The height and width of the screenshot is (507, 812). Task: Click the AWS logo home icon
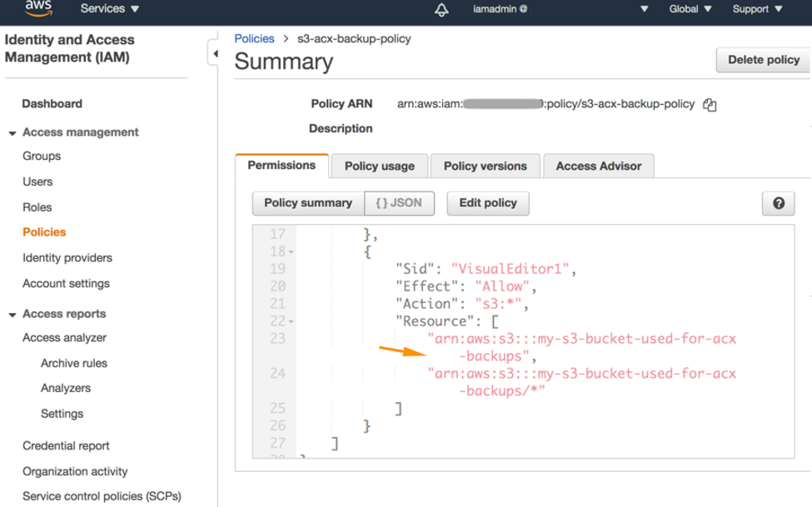tap(38, 9)
